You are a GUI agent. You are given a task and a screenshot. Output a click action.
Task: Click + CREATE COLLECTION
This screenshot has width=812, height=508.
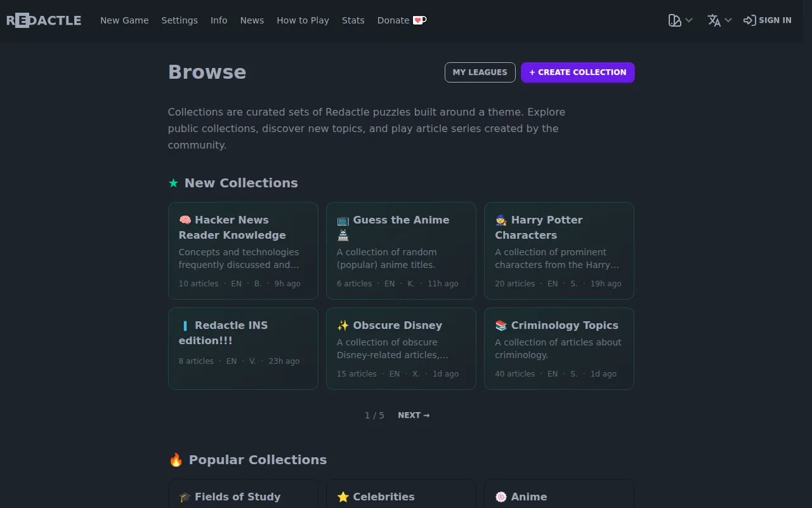(x=578, y=72)
